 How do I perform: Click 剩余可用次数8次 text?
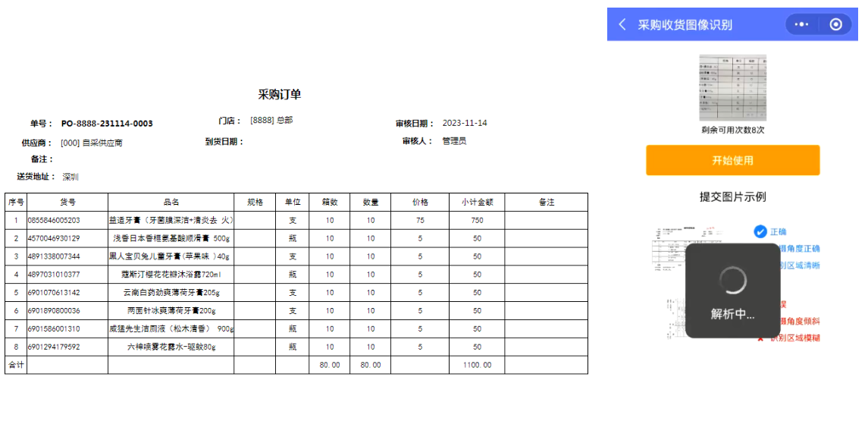(x=732, y=130)
